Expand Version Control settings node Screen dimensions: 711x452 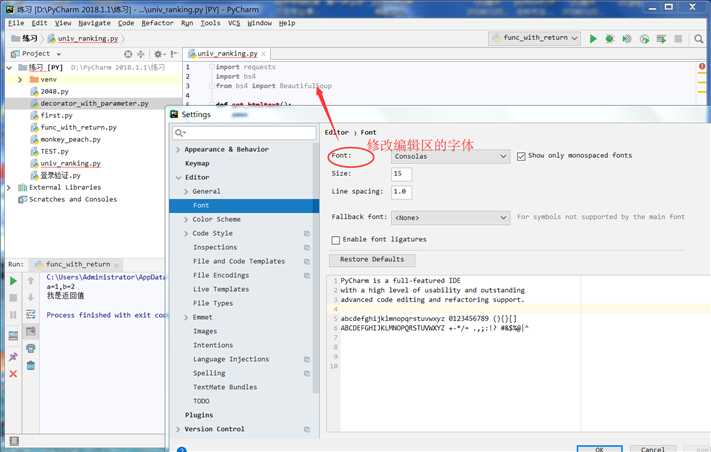point(178,429)
